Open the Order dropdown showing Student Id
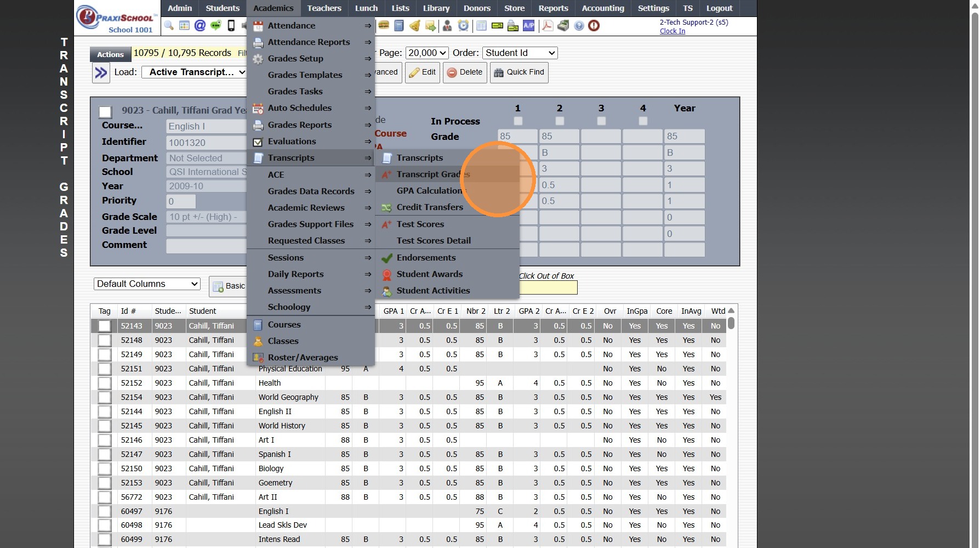 pos(520,53)
